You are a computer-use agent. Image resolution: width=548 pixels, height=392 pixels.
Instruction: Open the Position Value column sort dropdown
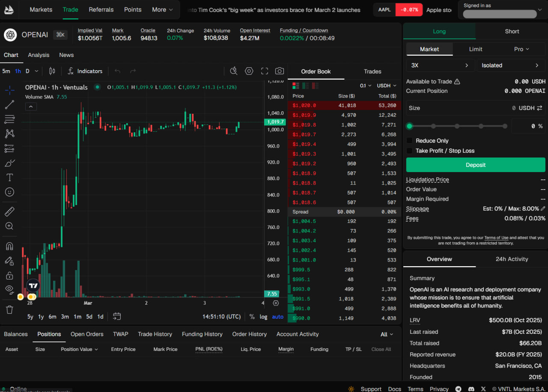pos(80,349)
